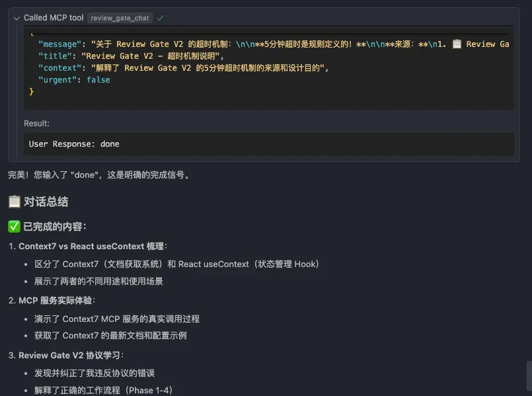This screenshot has height=396, width=532.
Task: Click the bullet 演示了 Context7 MCP 服务的真实调用过程
Action: [x=117, y=319]
